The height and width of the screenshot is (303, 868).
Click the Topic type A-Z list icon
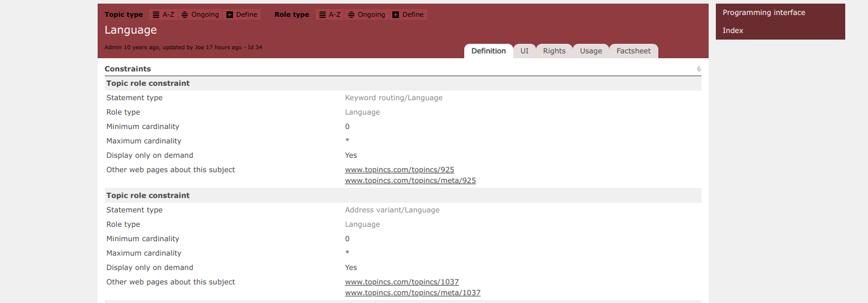[x=156, y=14]
